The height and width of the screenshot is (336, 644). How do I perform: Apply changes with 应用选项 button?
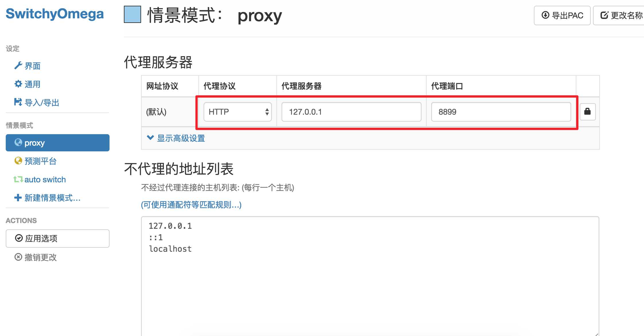[58, 239]
